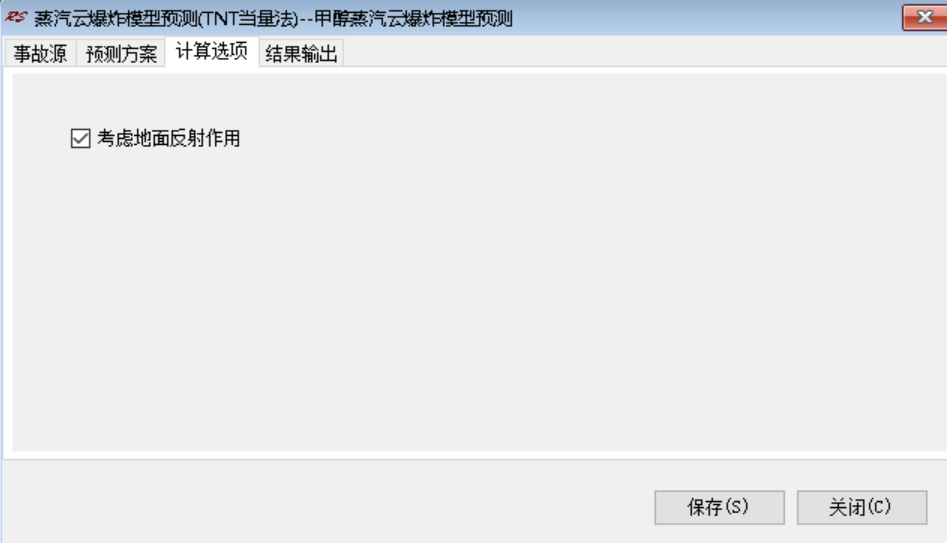Click the 关闭(C) button

pyautogui.click(x=862, y=507)
